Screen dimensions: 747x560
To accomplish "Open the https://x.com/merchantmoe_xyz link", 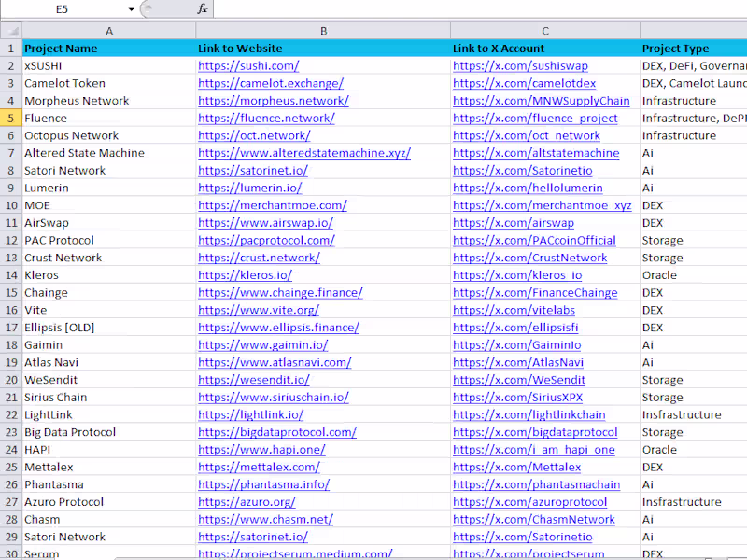I will [x=543, y=205].
